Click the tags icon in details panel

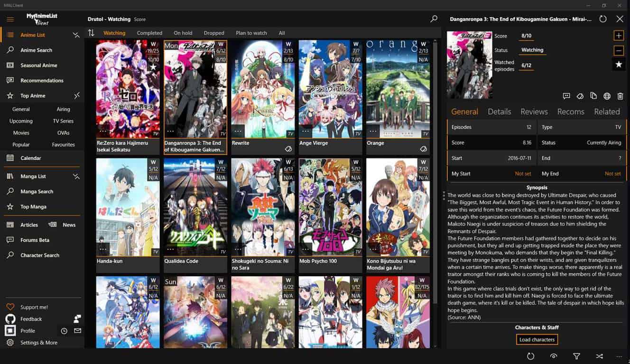point(580,96)
